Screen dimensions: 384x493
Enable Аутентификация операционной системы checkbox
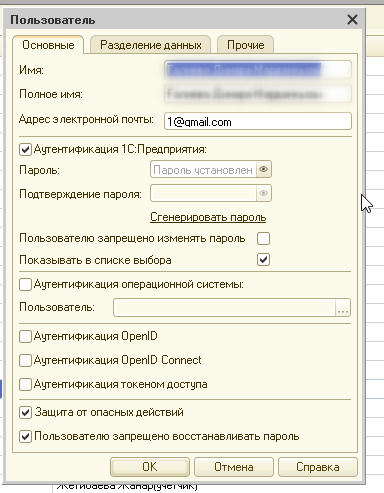(25, 285)
